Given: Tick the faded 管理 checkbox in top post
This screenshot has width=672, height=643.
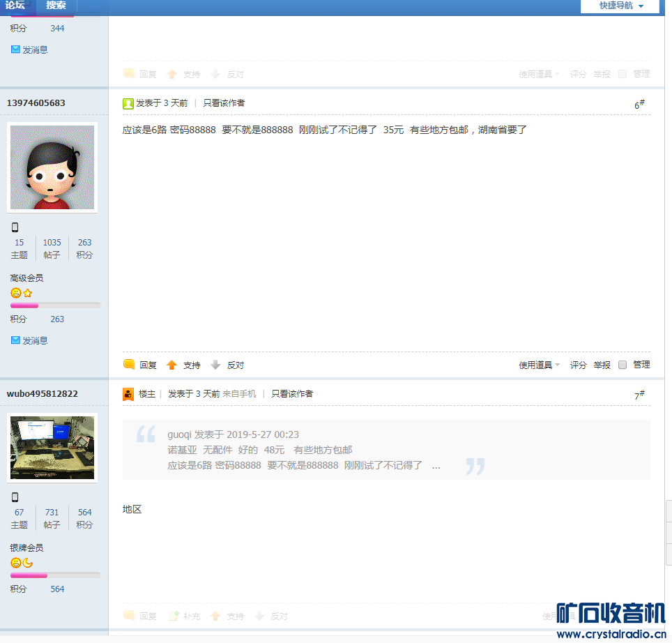Looking at the screenshot, I should [623, 74].
